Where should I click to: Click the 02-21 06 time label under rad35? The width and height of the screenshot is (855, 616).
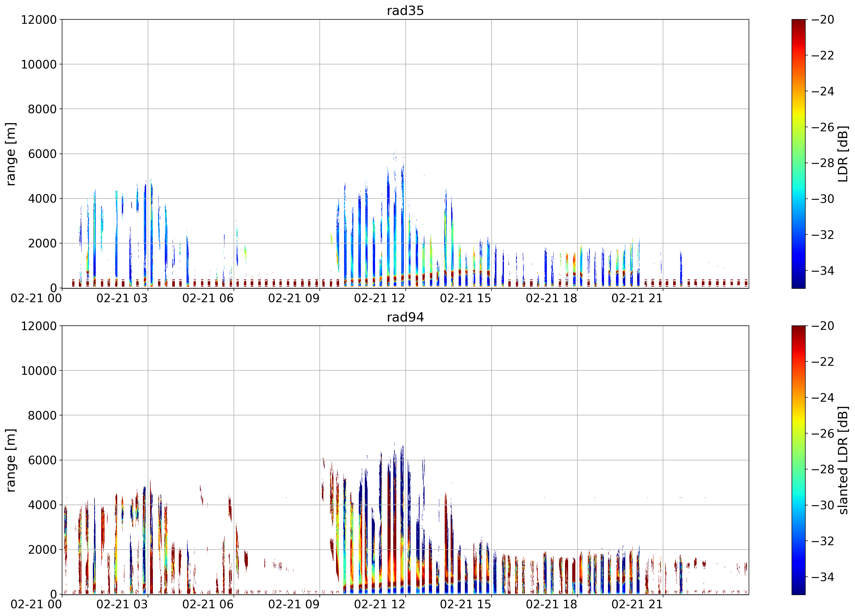click(208, 298)
